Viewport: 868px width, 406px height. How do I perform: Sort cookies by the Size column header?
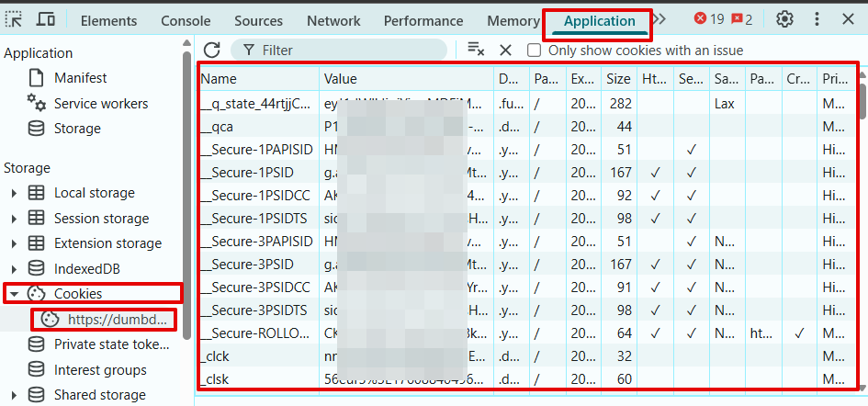[618, 79]
